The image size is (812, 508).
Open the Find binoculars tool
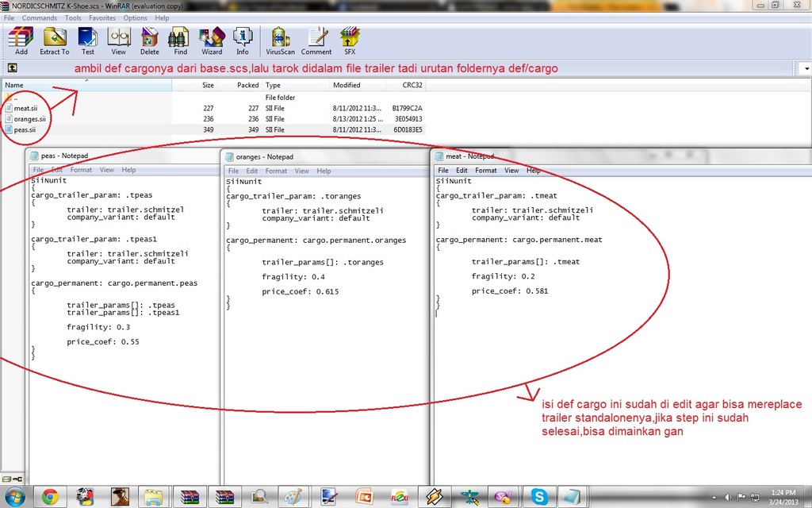click(x=180, y=40)
